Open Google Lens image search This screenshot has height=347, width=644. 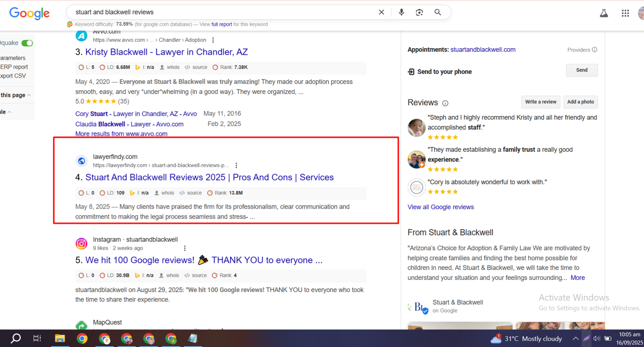419,12
